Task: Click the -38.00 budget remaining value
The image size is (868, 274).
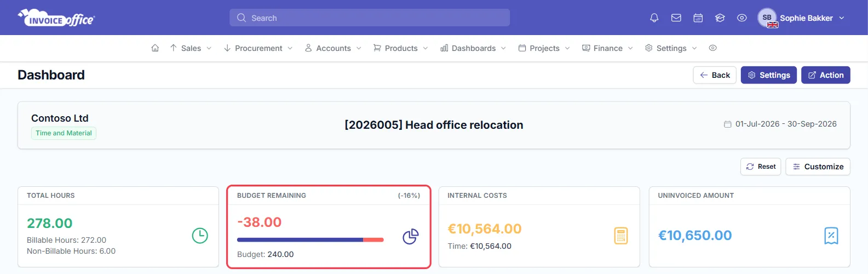Action: click(260, 222)
